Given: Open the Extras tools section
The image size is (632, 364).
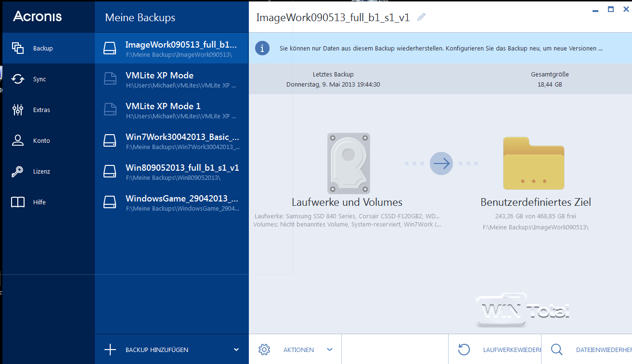Looking at the screenshot, I should pos(49,110).
